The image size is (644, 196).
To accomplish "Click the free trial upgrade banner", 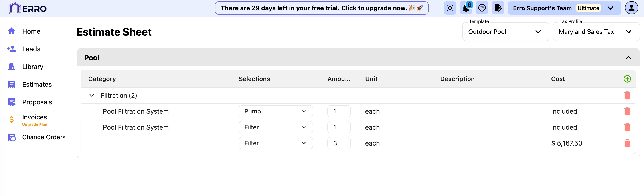I will pos(322,8).
